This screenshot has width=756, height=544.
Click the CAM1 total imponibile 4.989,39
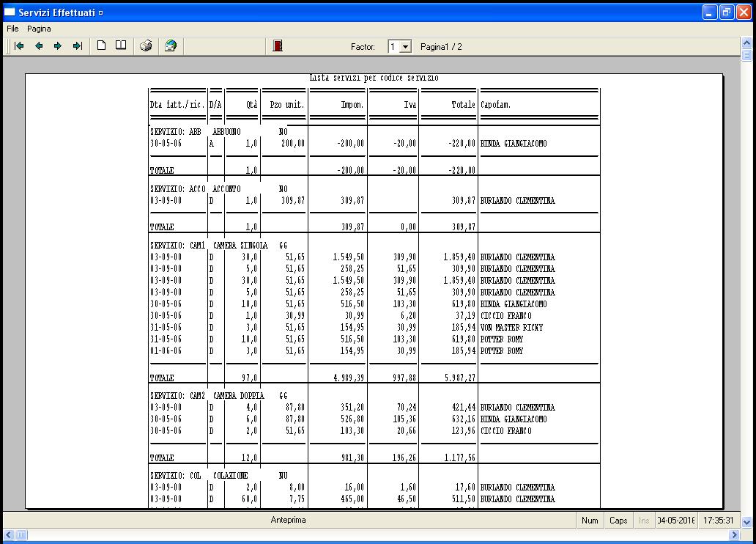pyautogui.click(x=349, y=378)
